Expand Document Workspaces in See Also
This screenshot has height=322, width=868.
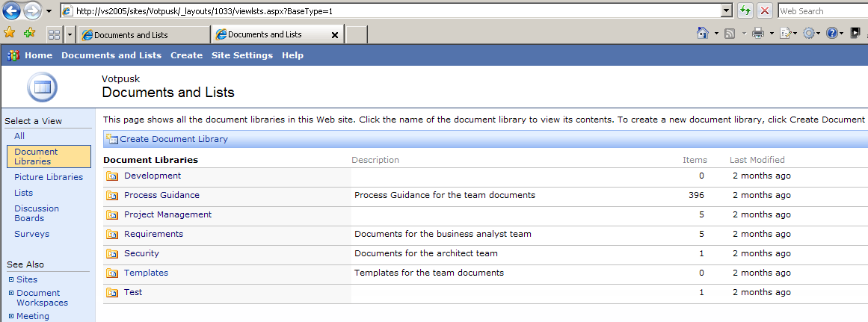[11, 293]
